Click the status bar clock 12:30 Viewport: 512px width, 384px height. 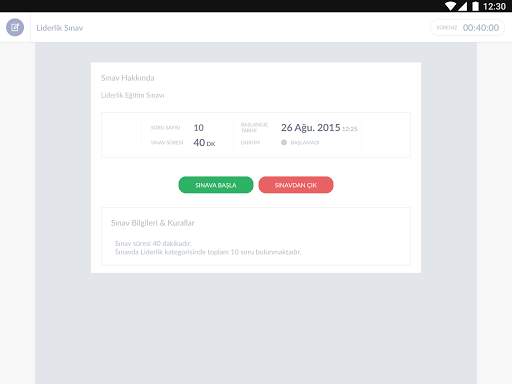494,6
